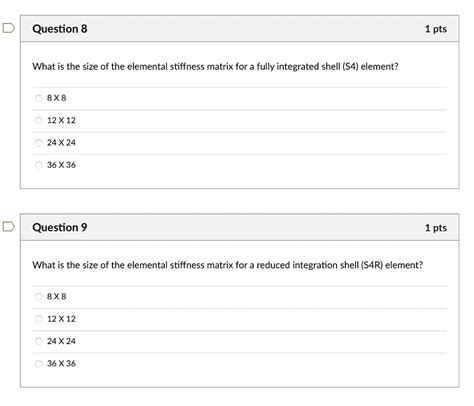
Task: Pick 24 X 24 radio for Question 9
Action: 39,341
